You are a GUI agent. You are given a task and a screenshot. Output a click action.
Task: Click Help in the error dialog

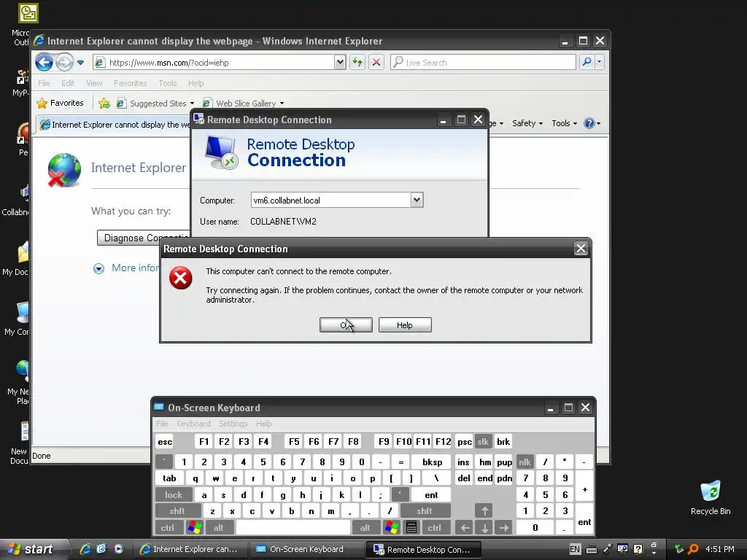coord(405,324)
